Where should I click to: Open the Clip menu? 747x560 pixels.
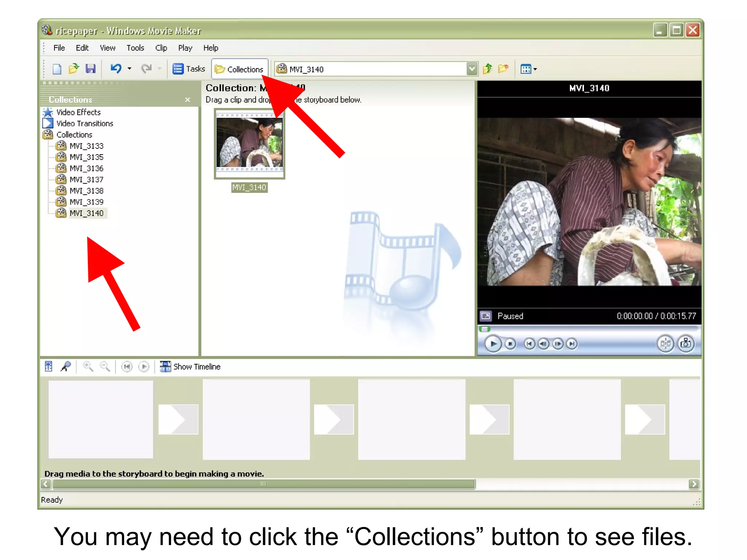coord(161,48)
